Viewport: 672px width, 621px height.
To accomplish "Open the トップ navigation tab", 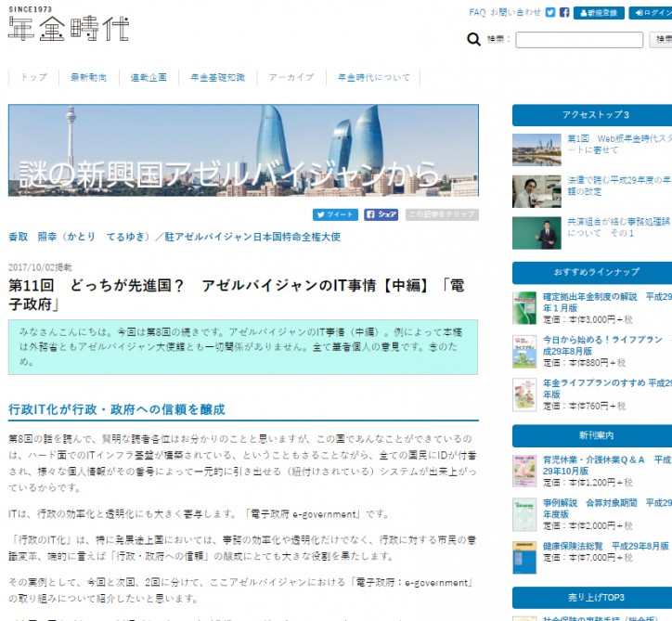I will tap(33, 78).
